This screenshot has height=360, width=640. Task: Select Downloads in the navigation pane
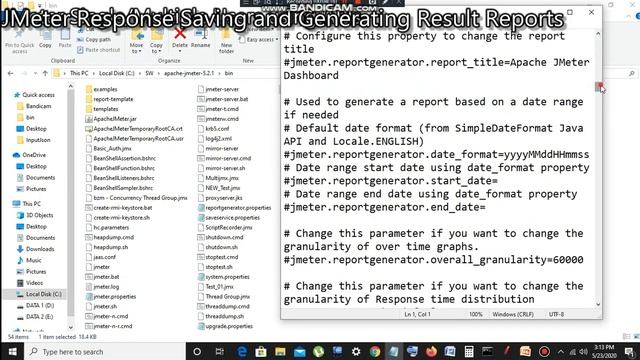click(x=40, y=249)
